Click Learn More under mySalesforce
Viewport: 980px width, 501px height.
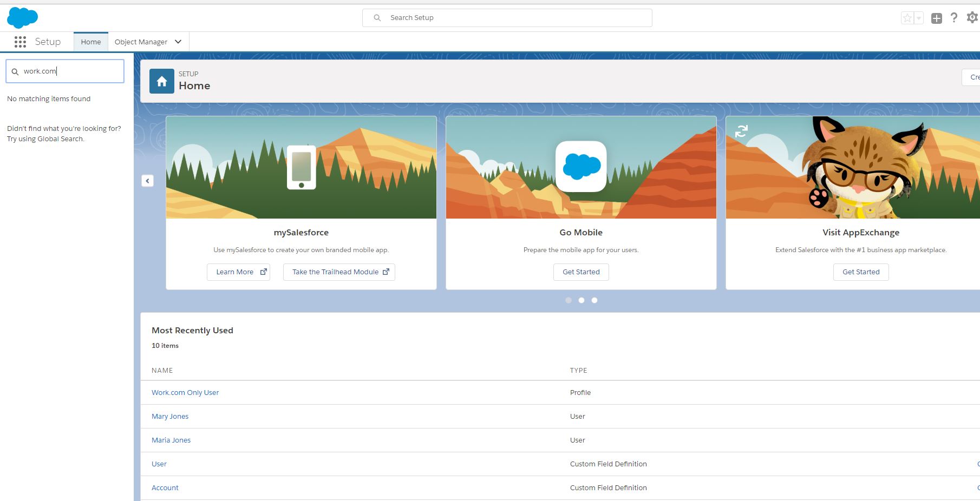238,272
